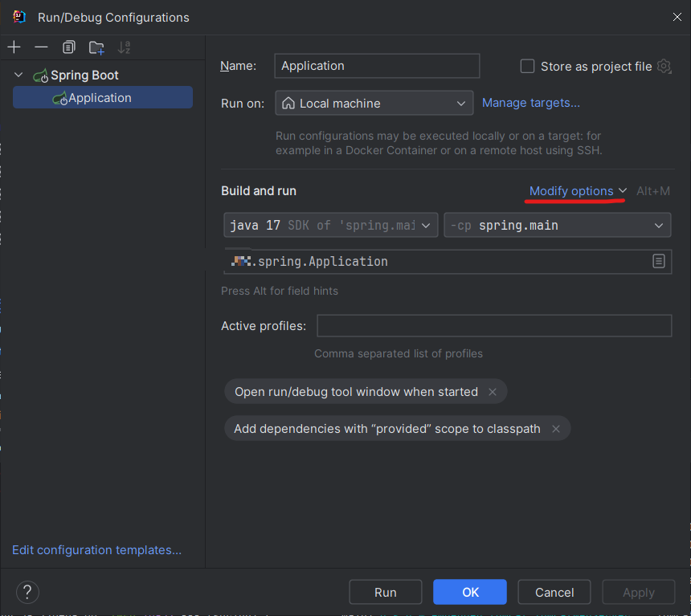691x616 pixels.
Task: Click 'Comma separated list of profiles' hint
Action: (x=399, y=353)
